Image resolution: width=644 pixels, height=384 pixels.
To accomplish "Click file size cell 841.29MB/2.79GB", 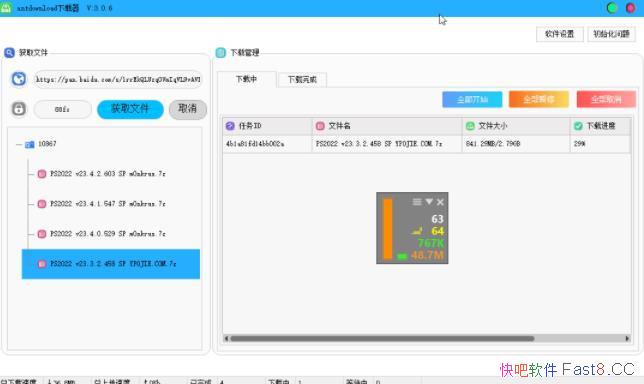I will [516, 144].
